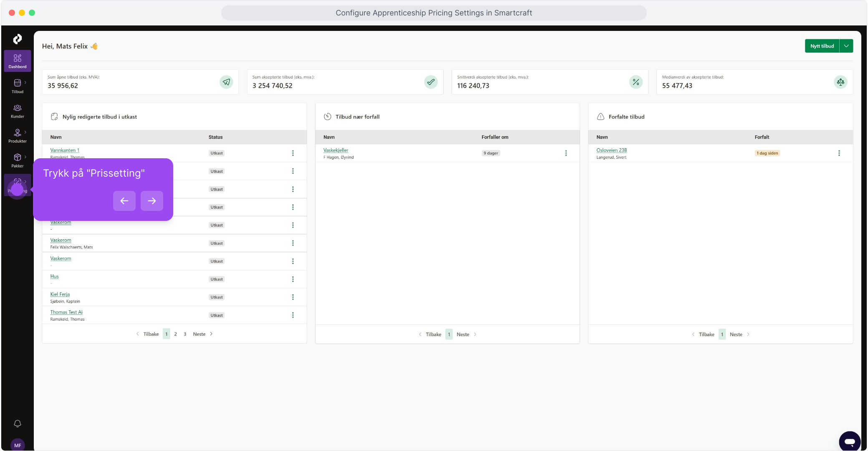Click the window title address bar
868x451 pixels.
click(434, 13)
